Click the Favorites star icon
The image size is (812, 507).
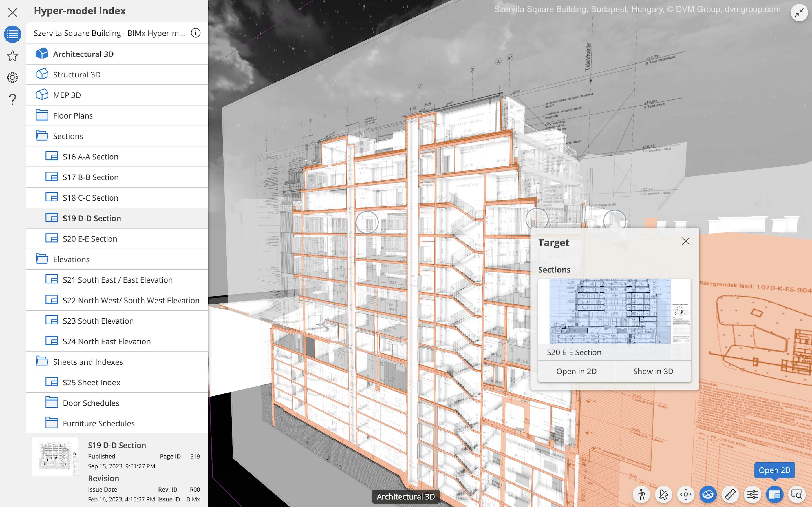pyautogui.click(x=12, y=56)
